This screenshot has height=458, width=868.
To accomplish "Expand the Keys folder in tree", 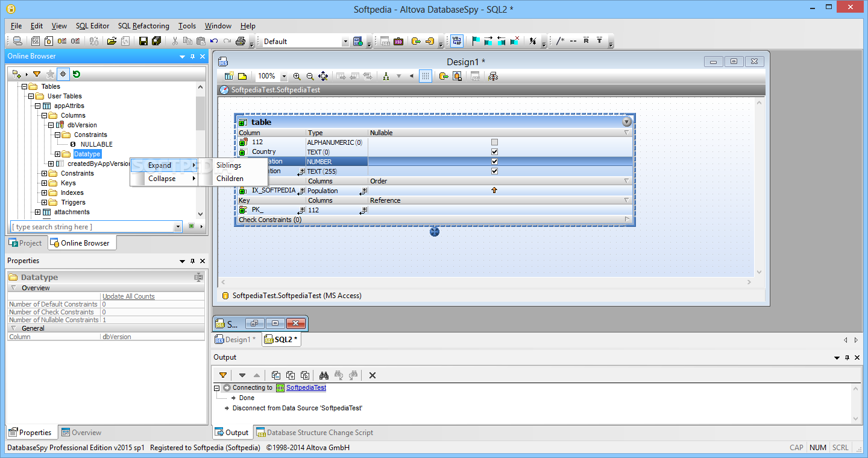I will (x=44, y=183).
